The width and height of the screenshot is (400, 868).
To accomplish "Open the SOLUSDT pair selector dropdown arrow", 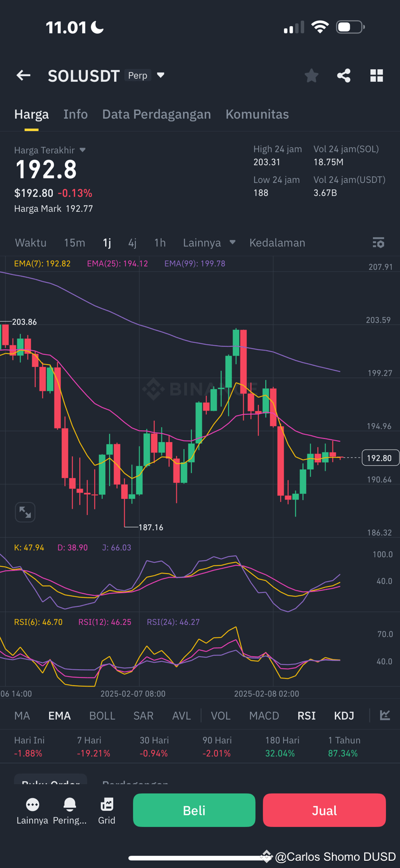I will click(161, 75).
